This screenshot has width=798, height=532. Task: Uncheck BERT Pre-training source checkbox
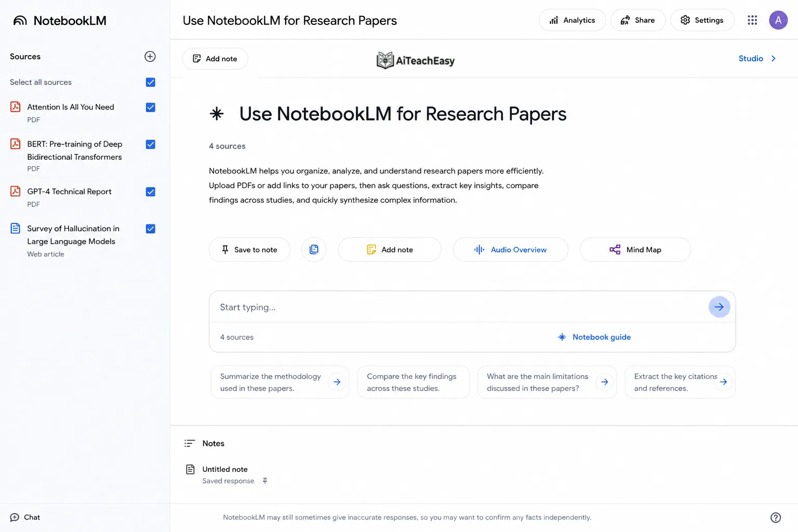[x=151, y=144]
